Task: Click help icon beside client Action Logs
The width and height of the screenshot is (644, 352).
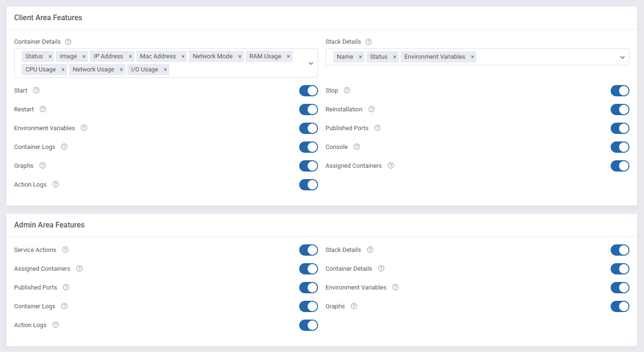Action: (55, 184)
